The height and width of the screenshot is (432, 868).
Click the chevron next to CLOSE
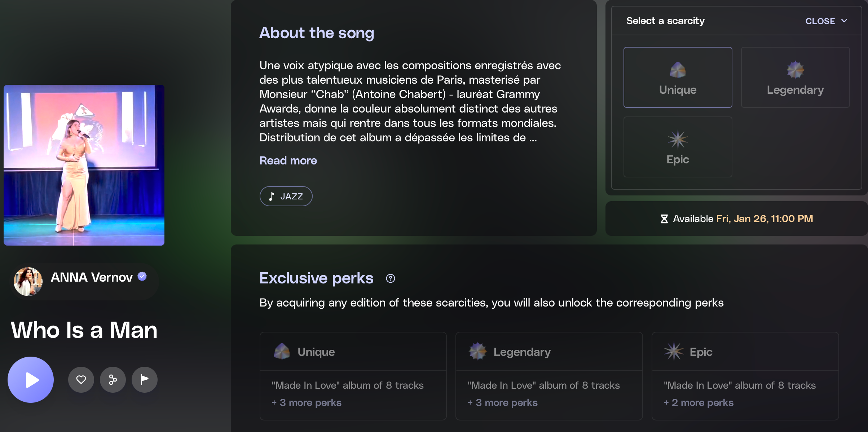pos(844,21)
